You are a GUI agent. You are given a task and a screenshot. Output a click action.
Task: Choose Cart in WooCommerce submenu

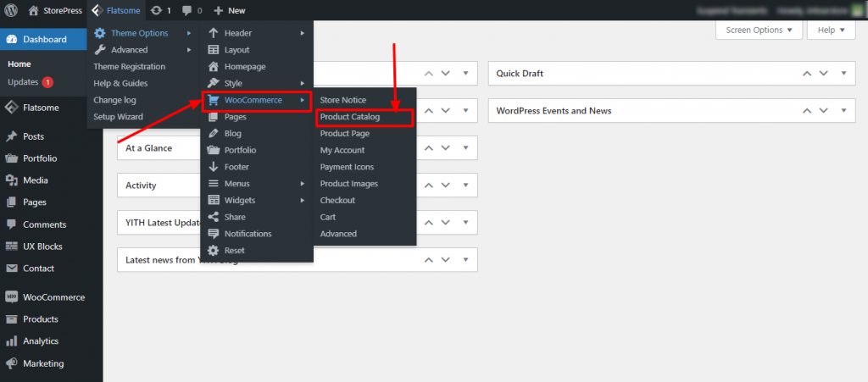pyautogui.click(x=328, y=217)
